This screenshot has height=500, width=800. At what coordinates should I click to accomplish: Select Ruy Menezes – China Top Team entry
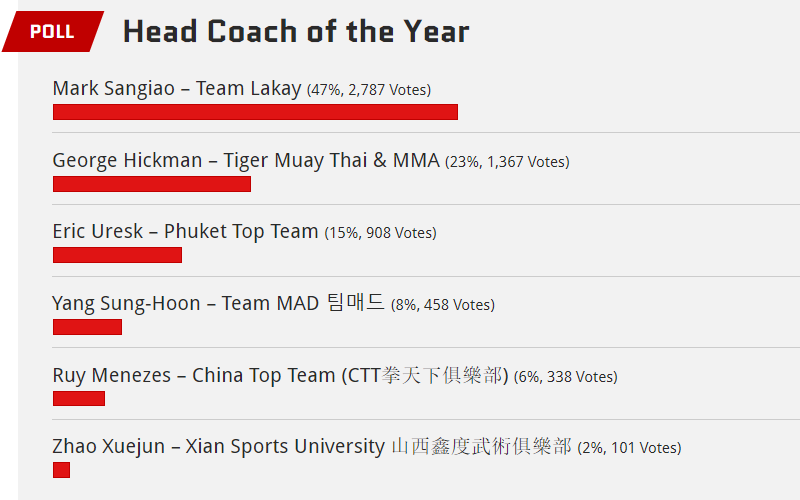tap(281, 376)
